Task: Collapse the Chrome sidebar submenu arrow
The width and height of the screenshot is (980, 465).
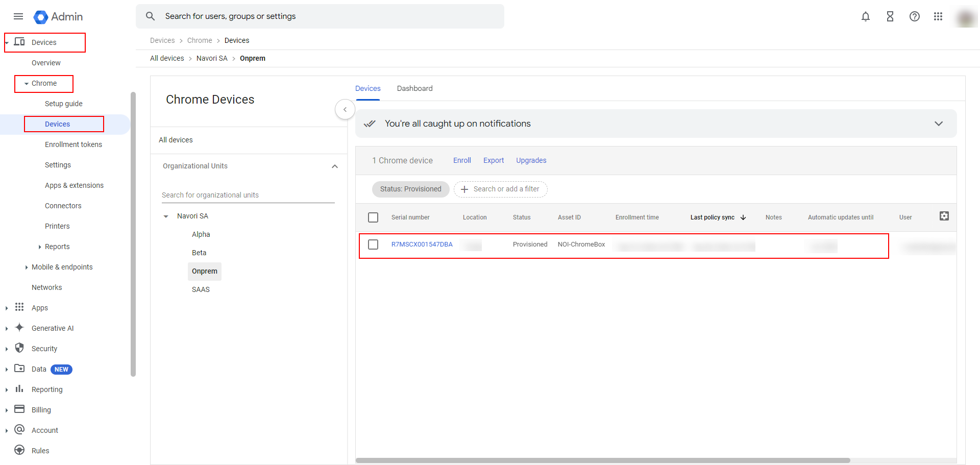Action: (x=27, y=84)
